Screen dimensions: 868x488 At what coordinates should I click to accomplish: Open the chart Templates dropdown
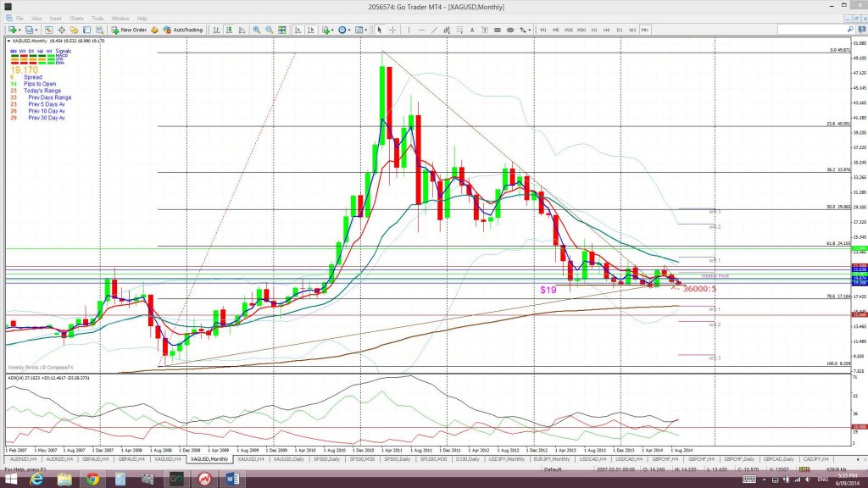tap(367, 29)
